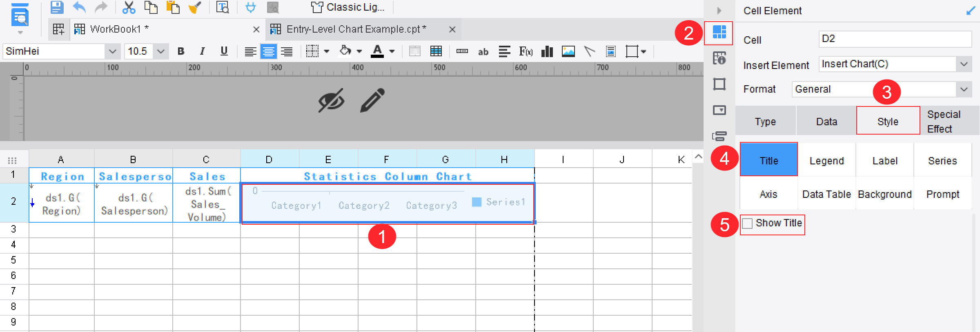Cut selection with the scissors icon

pyautogui.click(x=129, y=7)
